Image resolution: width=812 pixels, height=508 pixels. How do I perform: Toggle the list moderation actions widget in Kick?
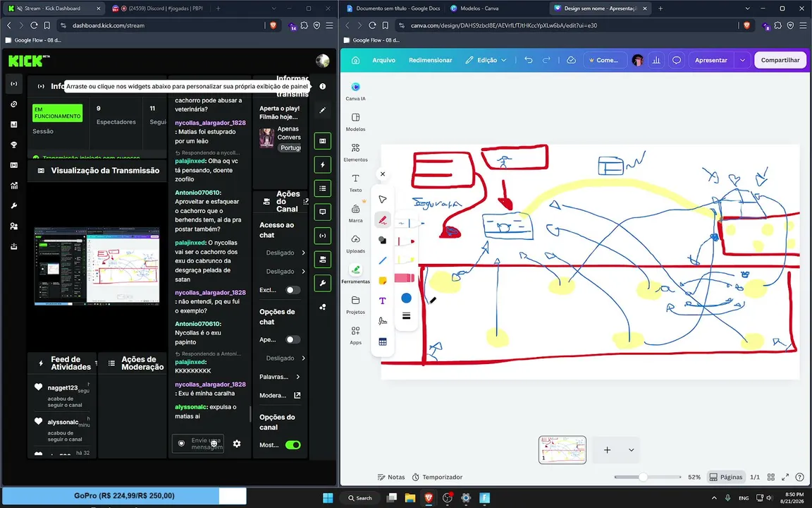pos(322,188)
